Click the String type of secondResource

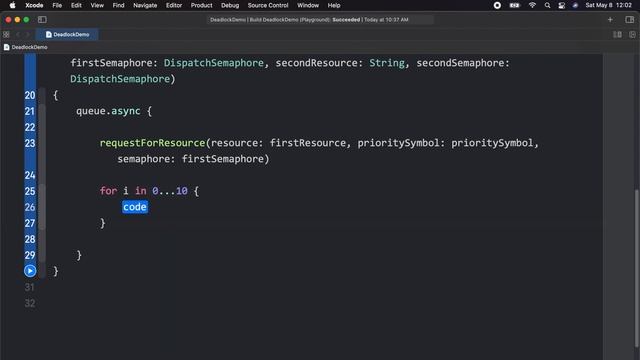(387, 63)
